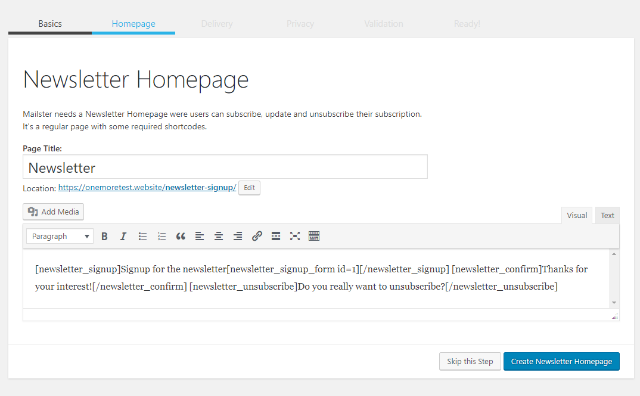Click the editor resize handle corner

tap(615, 316)
